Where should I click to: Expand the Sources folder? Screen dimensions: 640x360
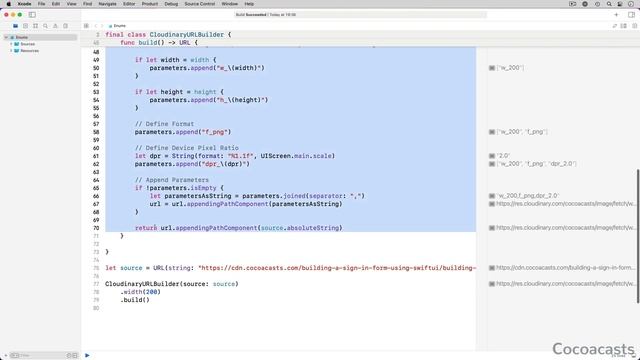coord(11,44)
